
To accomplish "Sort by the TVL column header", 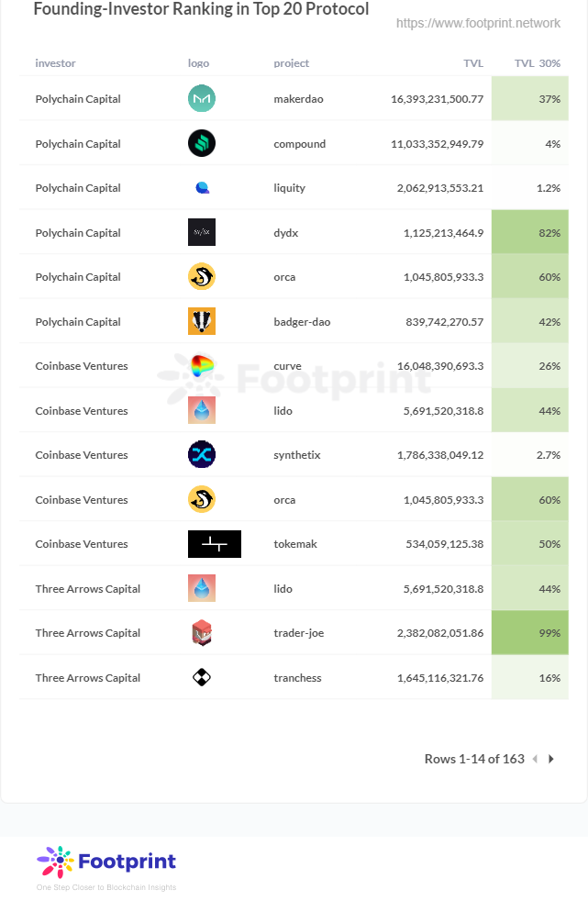I will click(473, 63).
